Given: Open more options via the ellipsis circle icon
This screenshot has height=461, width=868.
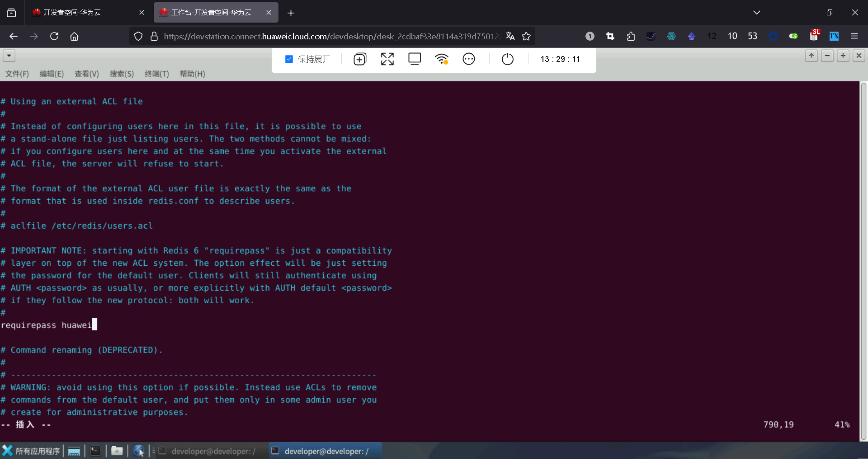Looking at the screenshot, I should [x=469, y=59].
